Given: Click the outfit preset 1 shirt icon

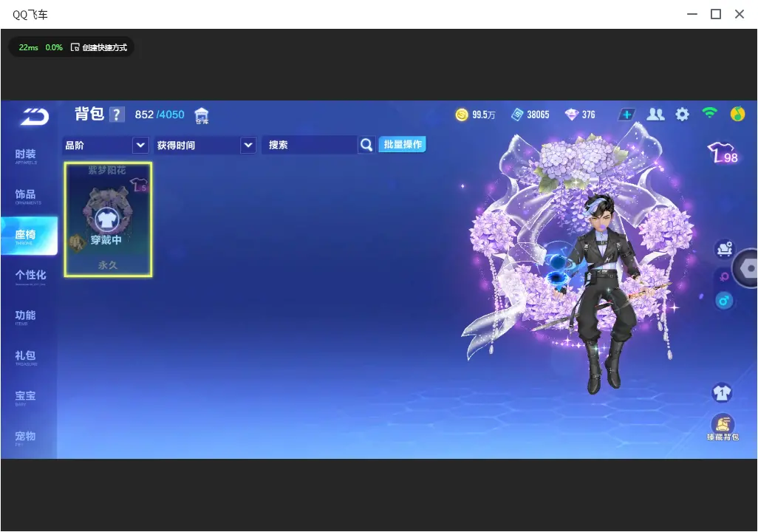Looking at the screenshot, I should [723, 392].
